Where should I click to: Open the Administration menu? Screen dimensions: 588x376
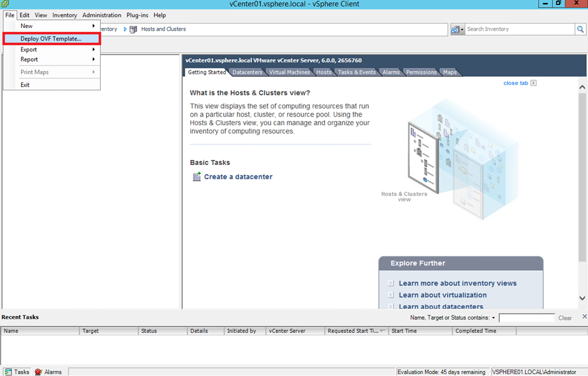[101, 15]
